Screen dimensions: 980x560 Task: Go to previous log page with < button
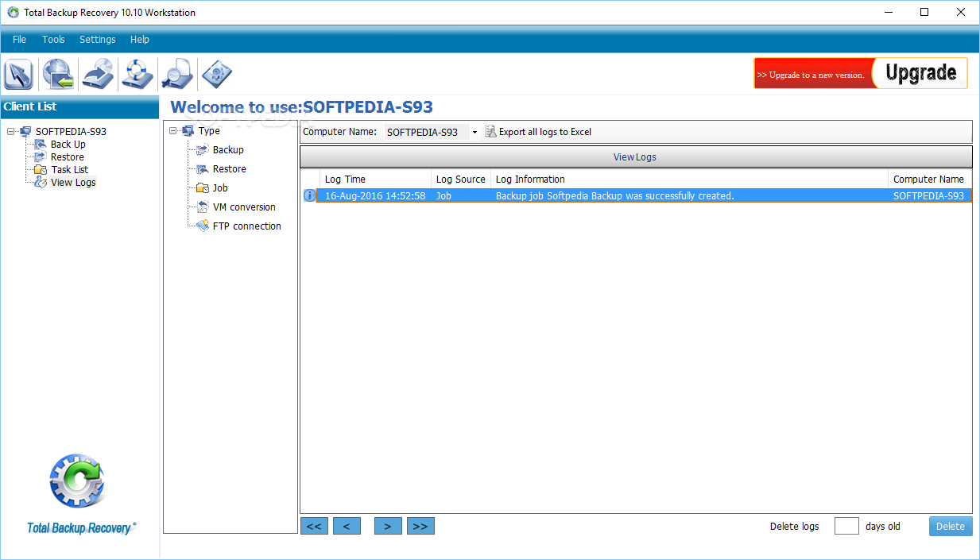347,526
